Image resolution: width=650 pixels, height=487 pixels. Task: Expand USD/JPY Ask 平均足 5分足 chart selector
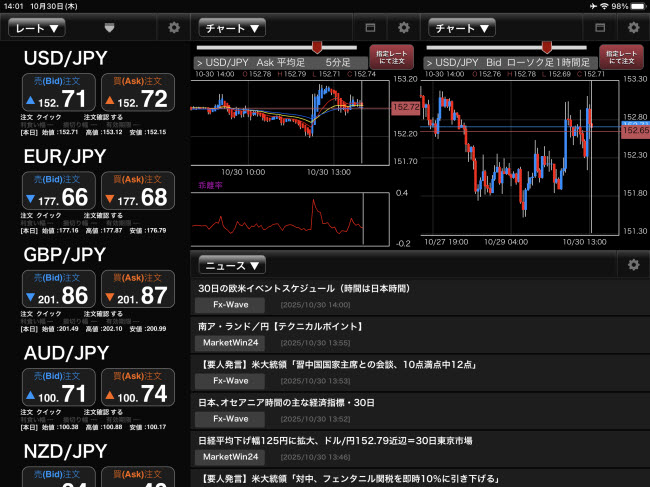(x=281, y=63)
